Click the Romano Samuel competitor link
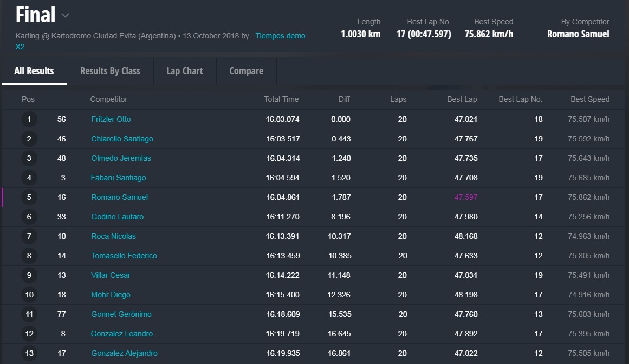The height and width of the screenshot is (364, 629). (x=119, y=197)
